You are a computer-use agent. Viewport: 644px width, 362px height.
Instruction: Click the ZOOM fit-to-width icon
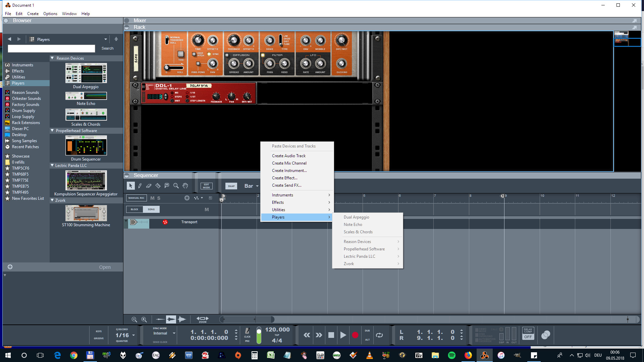point(202,319)
